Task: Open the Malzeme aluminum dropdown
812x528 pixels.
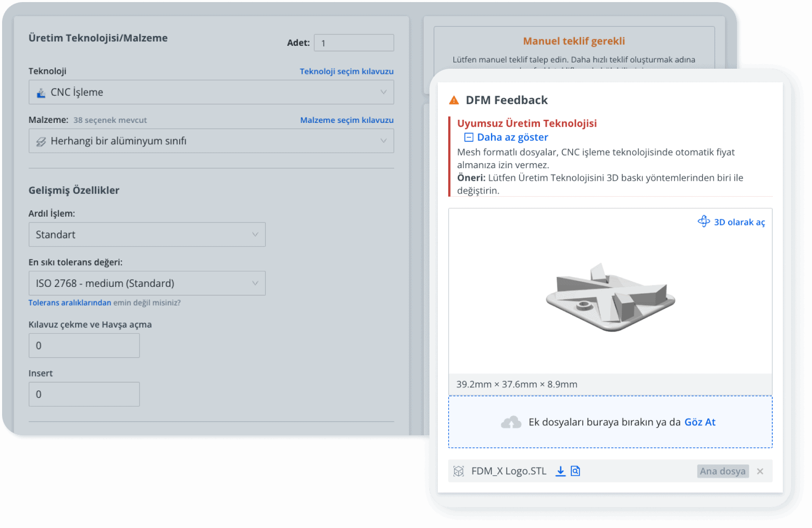Action: point(211,141)
